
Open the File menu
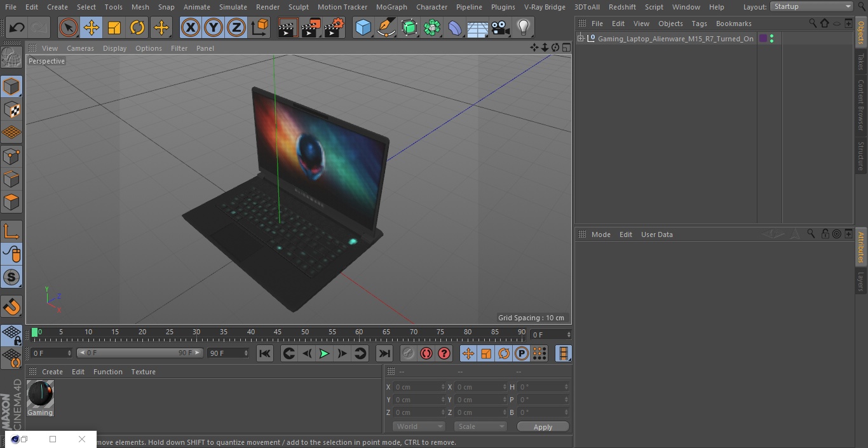pyautogui.click(x=11, y=6)
